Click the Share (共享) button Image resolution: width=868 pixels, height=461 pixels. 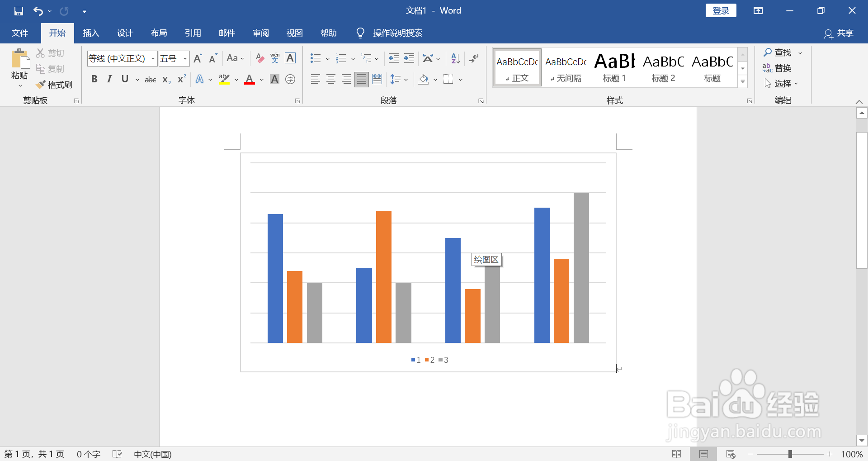click(x=839, y=33)
